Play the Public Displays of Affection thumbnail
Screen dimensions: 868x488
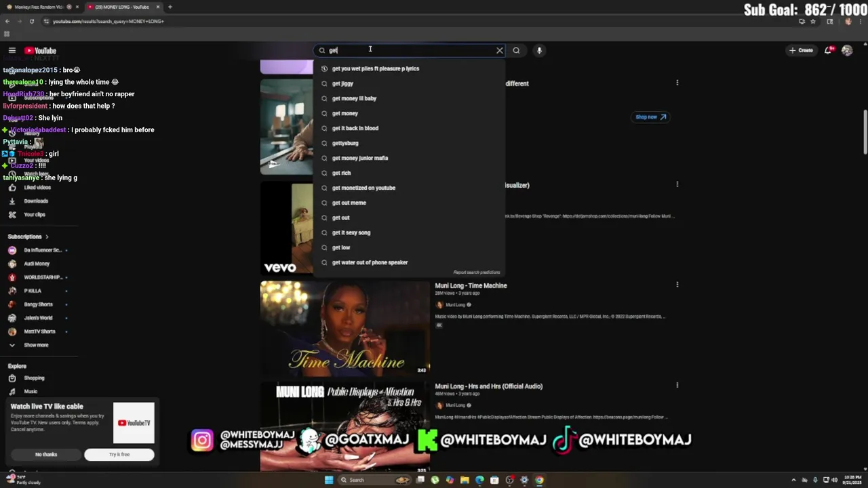(x=344, y=427)
